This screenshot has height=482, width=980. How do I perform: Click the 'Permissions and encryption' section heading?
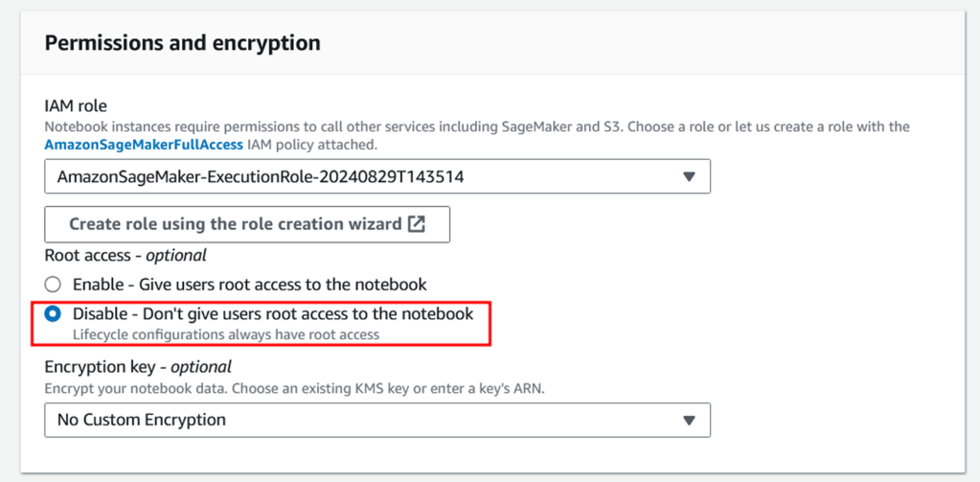pyautogui.click(x=182, y=43)
